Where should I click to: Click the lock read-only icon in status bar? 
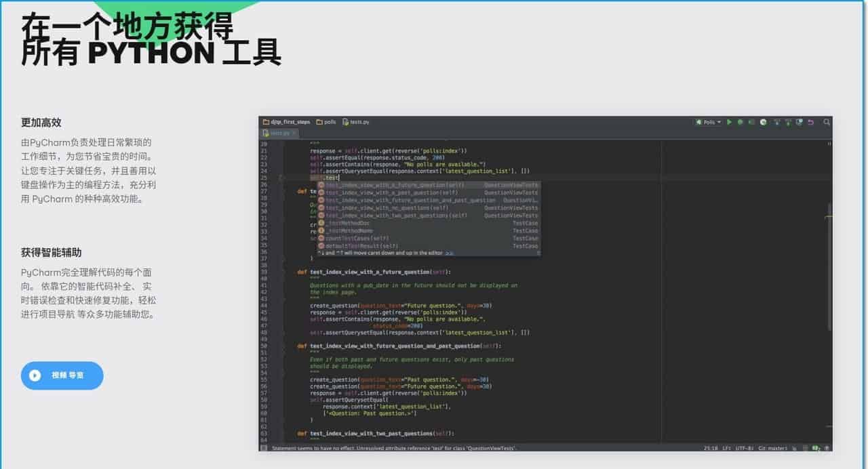point(794,448)
